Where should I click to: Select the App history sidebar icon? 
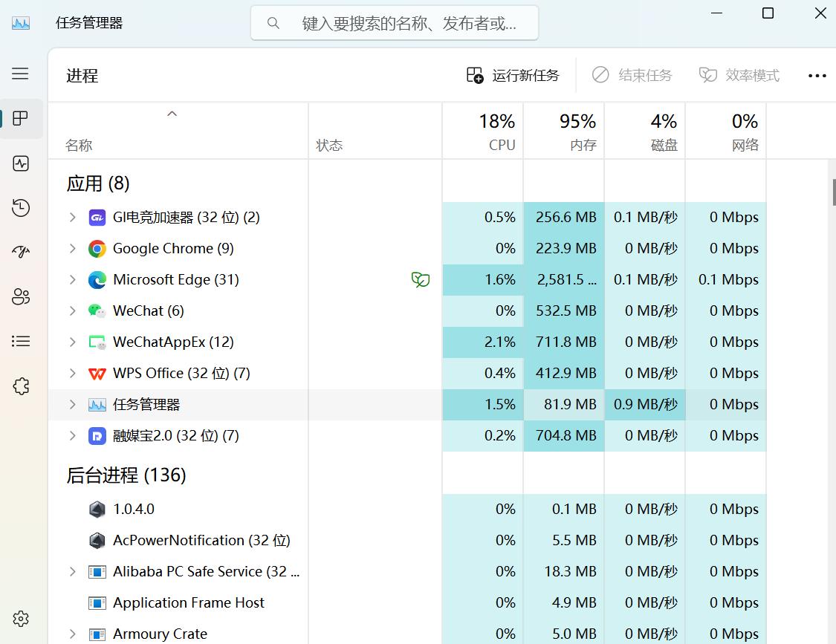pos(20,208)
